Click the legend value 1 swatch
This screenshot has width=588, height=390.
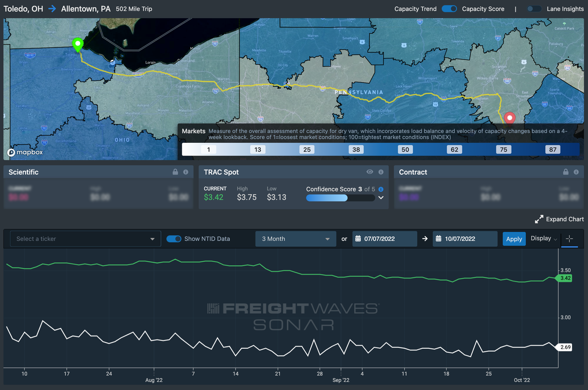[208, 150]
